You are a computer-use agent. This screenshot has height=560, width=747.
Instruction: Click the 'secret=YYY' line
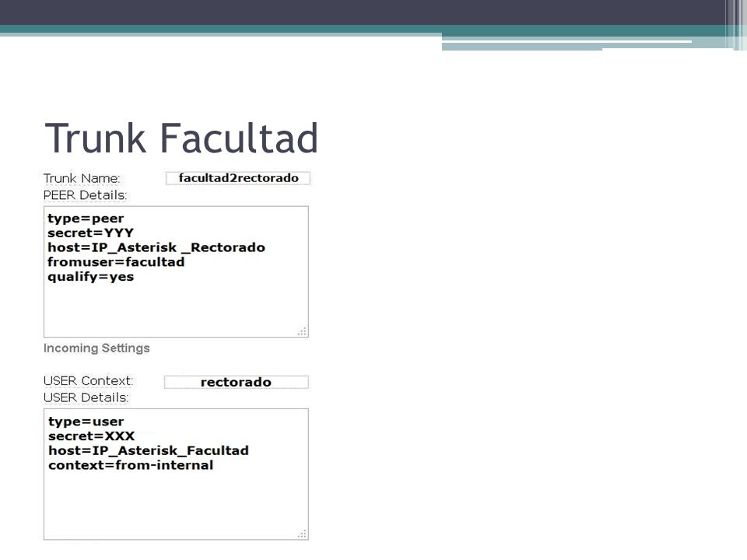click(x=90, y=233)
